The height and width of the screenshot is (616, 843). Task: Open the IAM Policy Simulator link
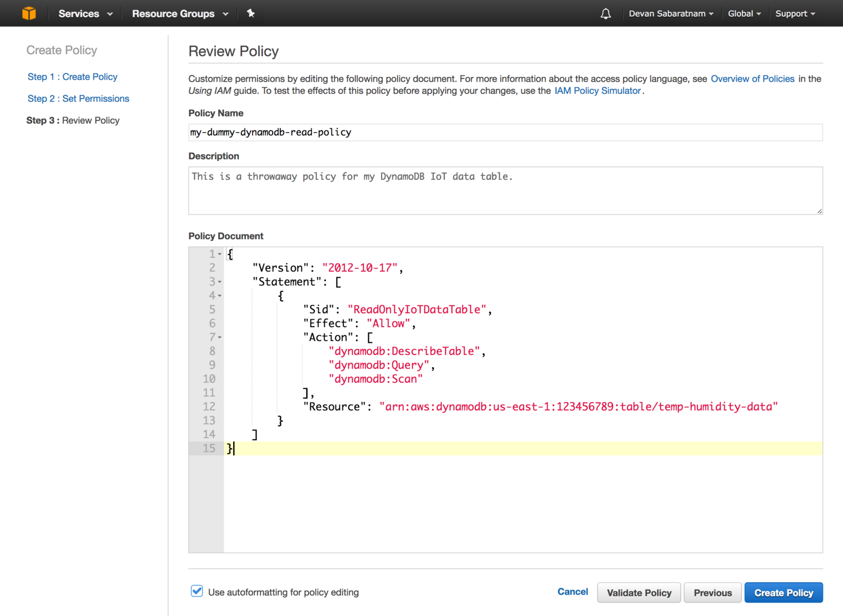pyautogui.click(x=597, y=90)
